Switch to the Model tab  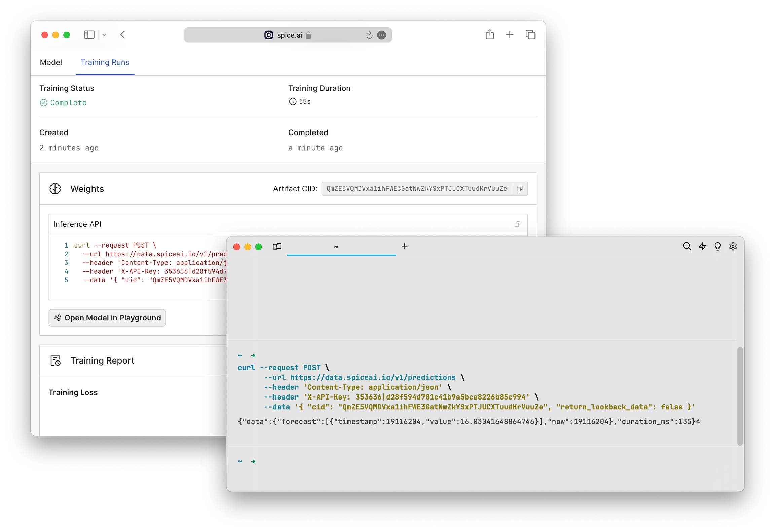(51, 62)
